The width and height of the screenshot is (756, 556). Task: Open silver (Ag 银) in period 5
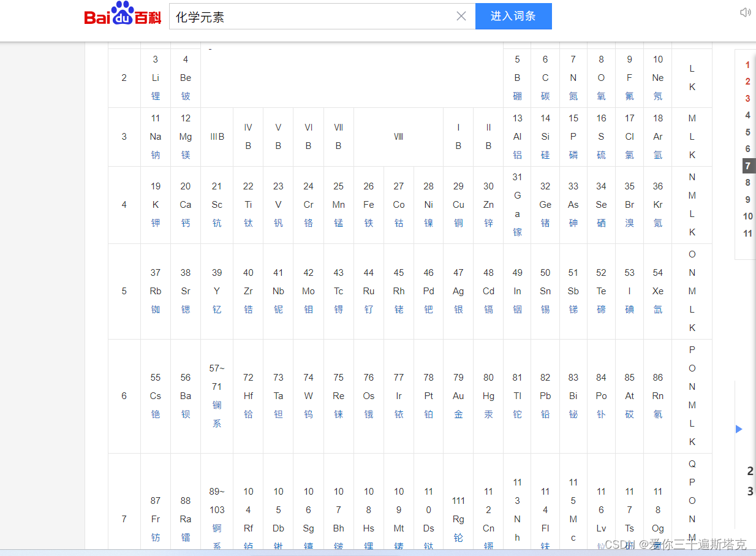pos(458,291)
